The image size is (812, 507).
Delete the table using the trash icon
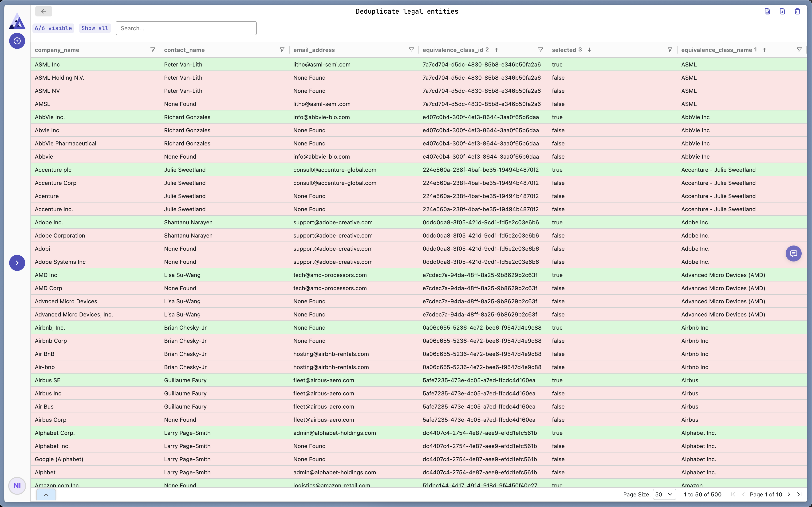[x=797, y=11]
